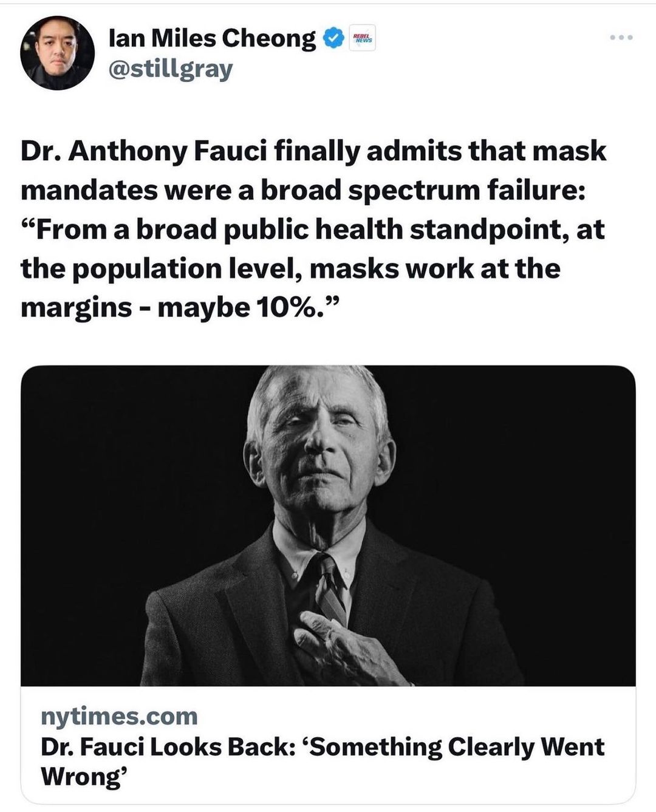Screen dimensions: 656x812
Task: Click the "the population level, masks work" line
Action: click(290, 268)
